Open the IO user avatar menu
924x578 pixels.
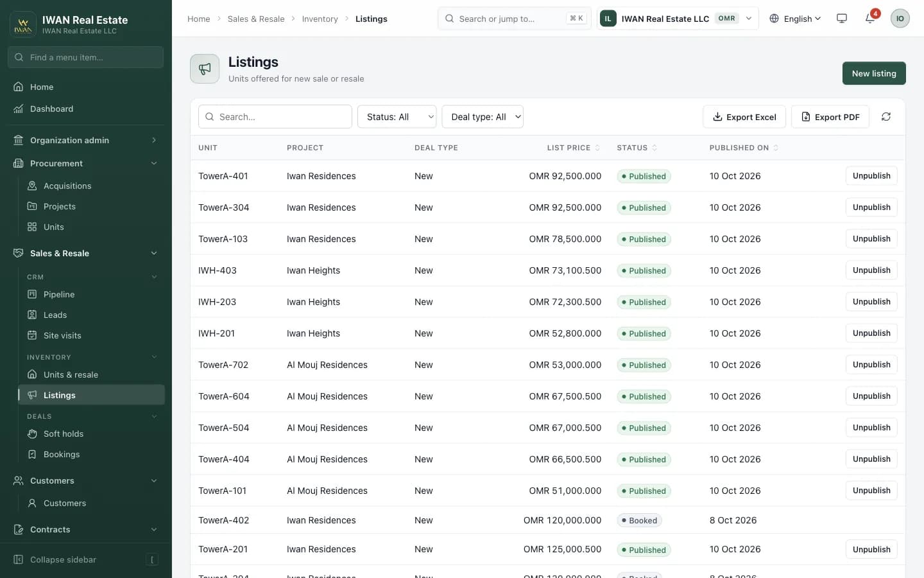900,19
